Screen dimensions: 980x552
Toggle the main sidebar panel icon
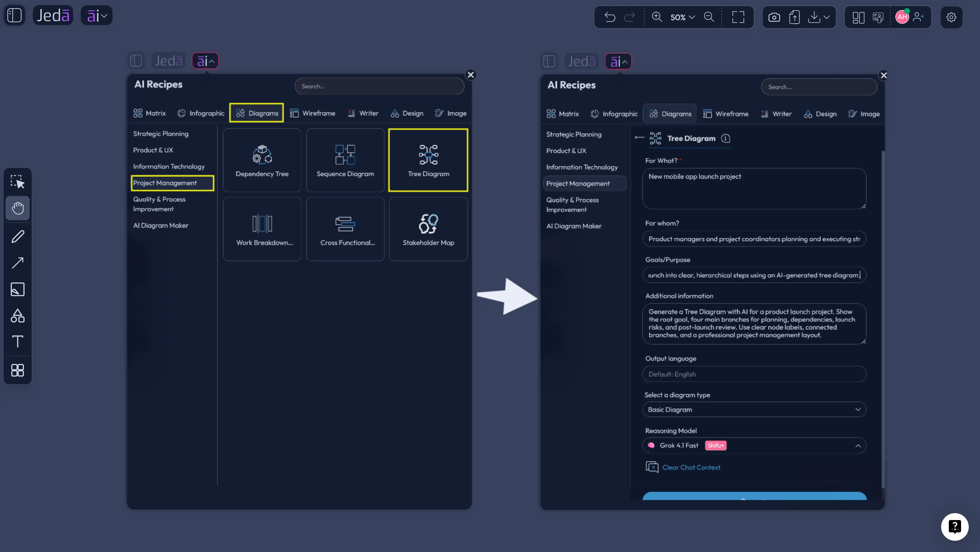pyautogui.click(x=15, y=16)
